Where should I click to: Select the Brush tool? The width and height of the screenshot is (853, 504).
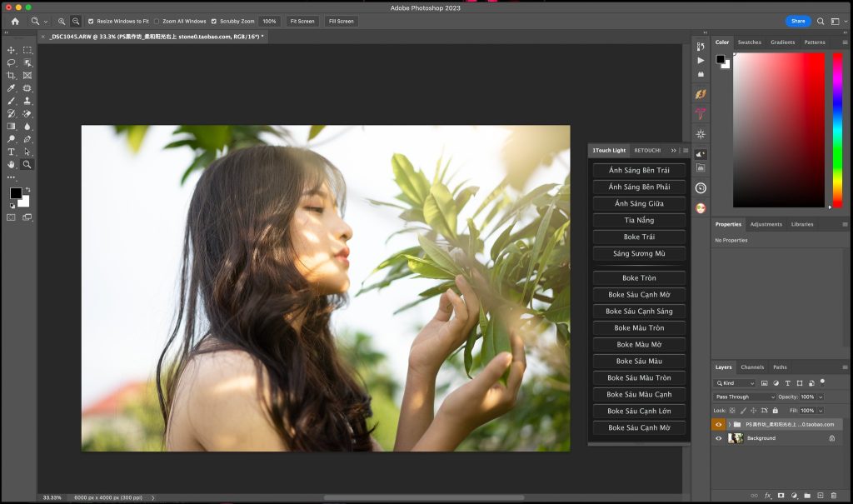click(x=12, y=101)
